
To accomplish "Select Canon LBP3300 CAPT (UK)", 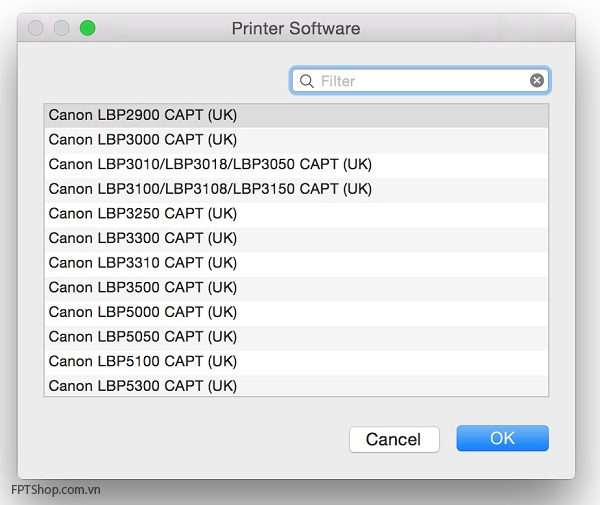I will 296,238.
